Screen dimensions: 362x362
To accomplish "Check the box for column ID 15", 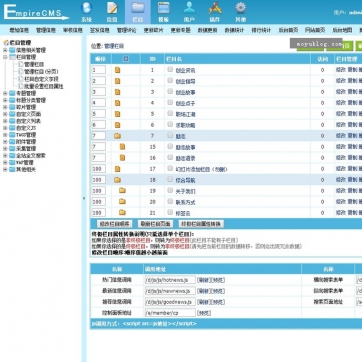I will pos(170,146).
